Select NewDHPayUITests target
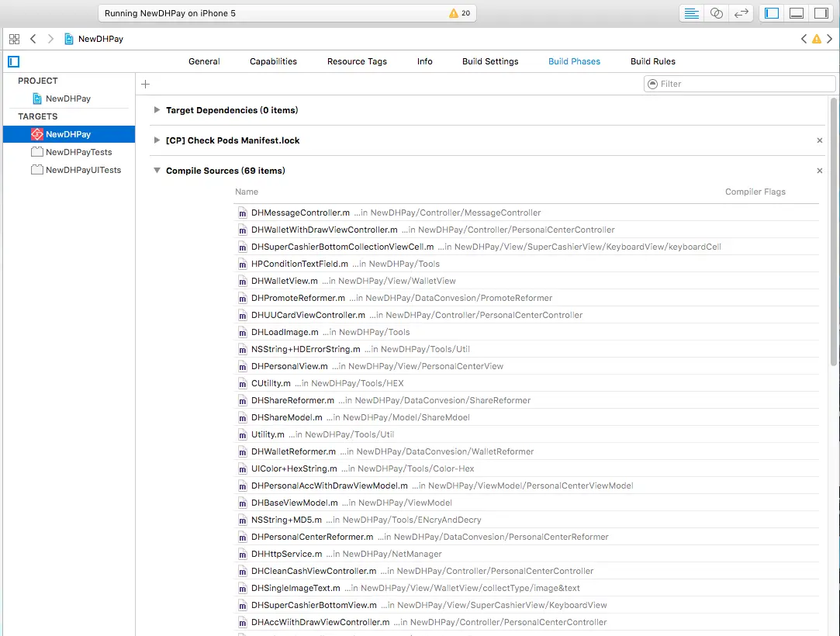This screenshot has width=840, height=636. 83,170
